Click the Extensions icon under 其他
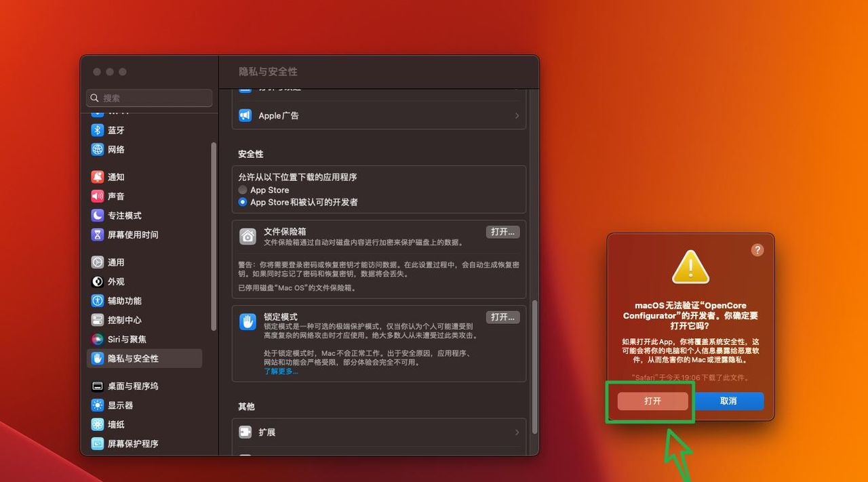Screen dimensions: 868x482 coord(245,432)
